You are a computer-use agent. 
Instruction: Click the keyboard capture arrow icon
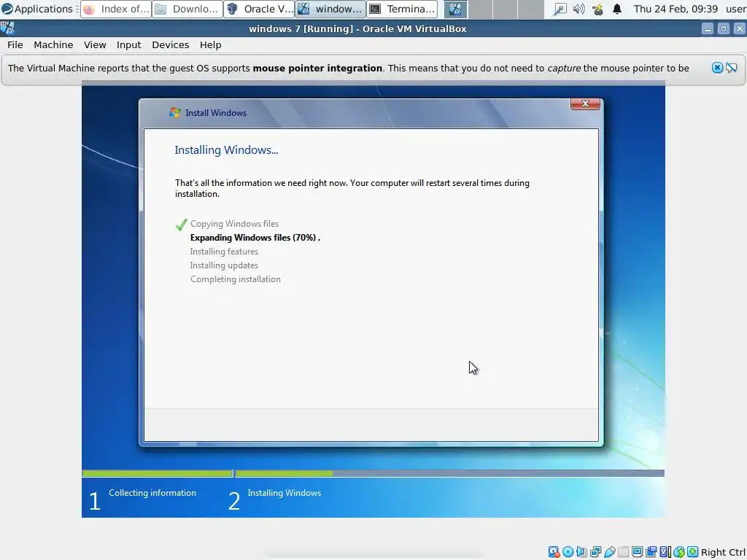[692, 552]
